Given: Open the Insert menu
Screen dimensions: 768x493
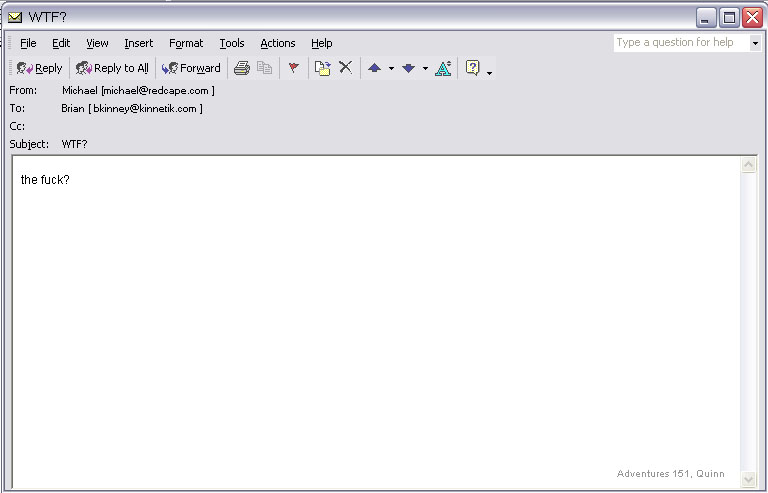Looking at the screenshot, I should click(x=139, y=43).
